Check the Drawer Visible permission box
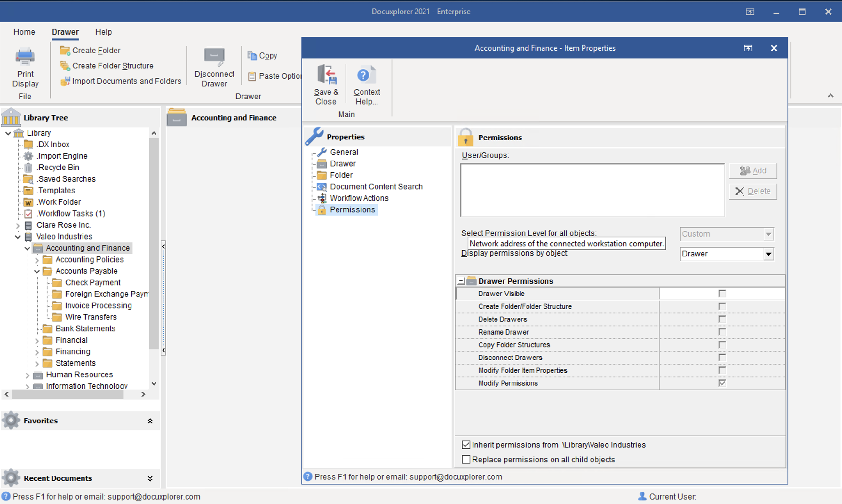 coord(722,294)
